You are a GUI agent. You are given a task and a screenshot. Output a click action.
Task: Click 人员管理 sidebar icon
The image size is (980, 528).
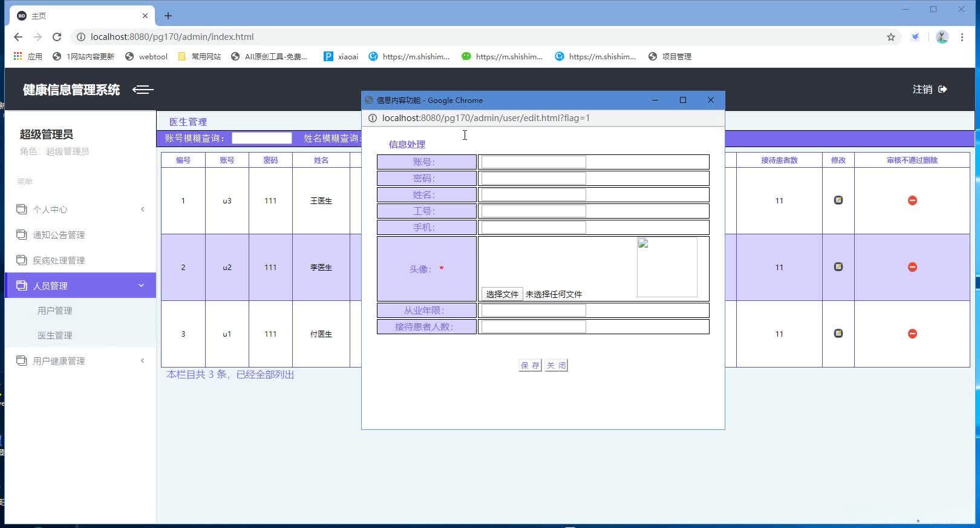[x=22, y=285]
